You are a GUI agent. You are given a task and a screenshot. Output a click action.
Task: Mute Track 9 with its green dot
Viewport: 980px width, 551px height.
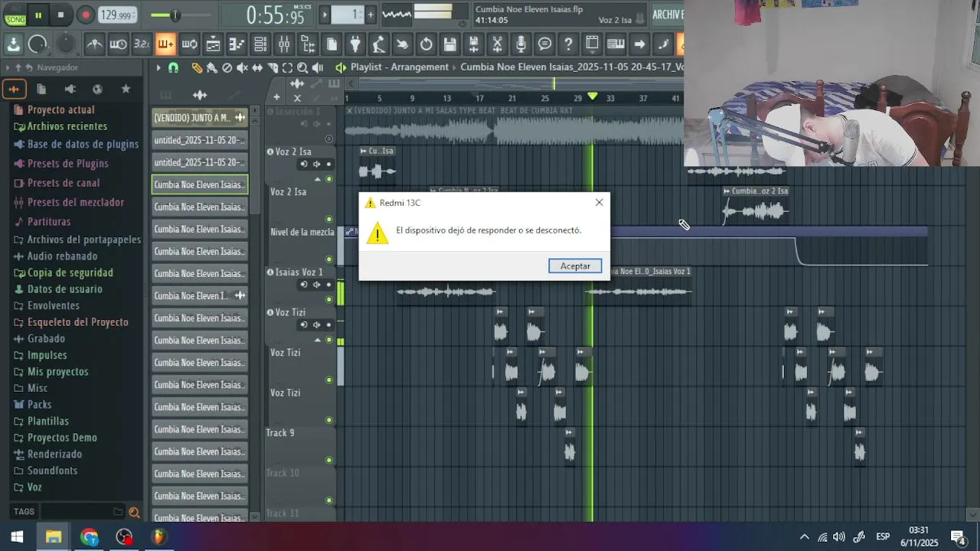pyautogui.click(x=329, y=460)
